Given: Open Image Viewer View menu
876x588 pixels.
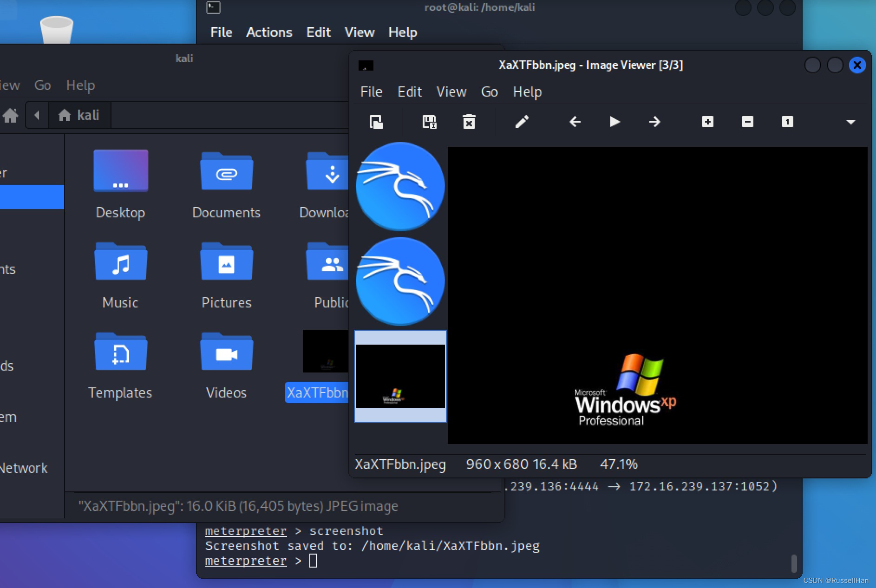Looking at the screenshot, I should point(451,91).
